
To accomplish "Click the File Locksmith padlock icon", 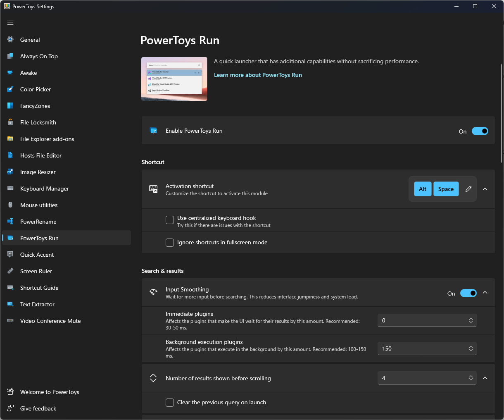I will tap(11, 122).
